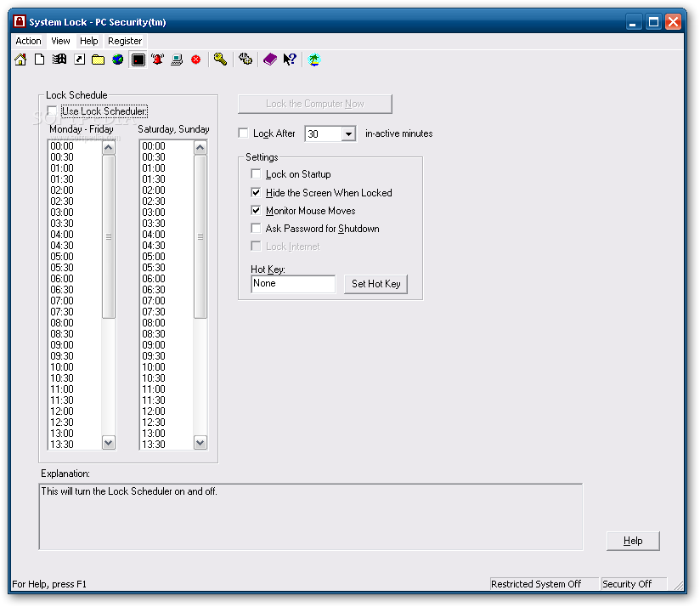Open the inactive minutes dropdown
This screenshot has width=700, height=607.
pos(348,134)
